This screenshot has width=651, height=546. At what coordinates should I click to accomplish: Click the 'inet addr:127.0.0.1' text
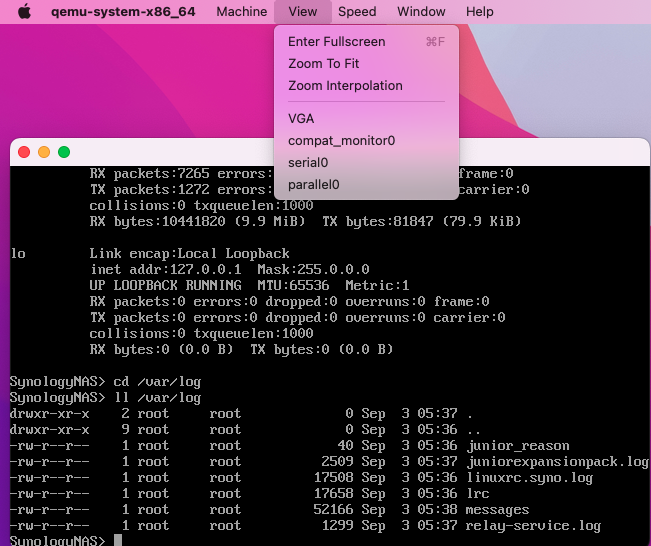point(166,269)
